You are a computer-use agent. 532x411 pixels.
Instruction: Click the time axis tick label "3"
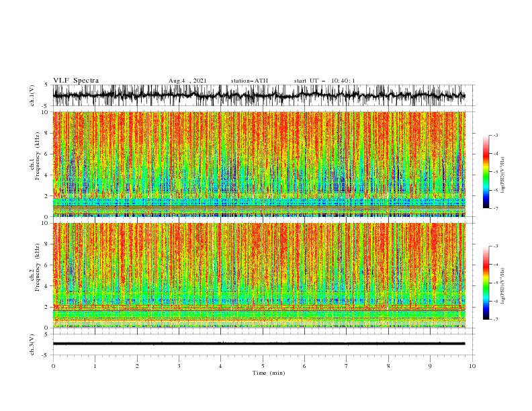(179, 366)
